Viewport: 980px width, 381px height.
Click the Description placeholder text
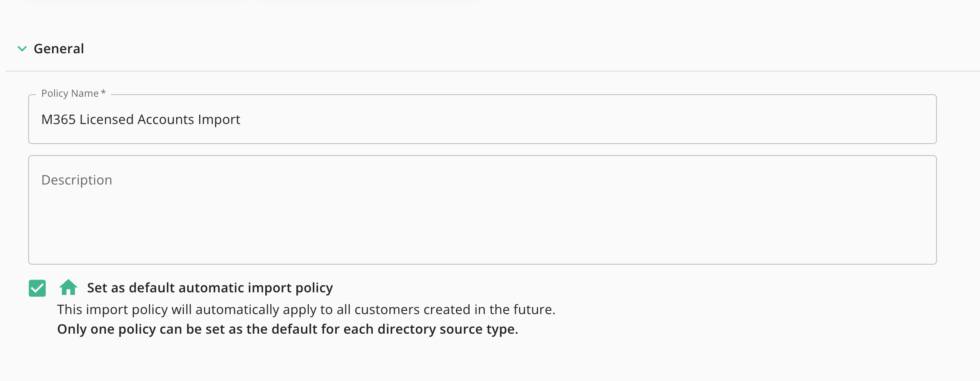(x=77, y=180)
